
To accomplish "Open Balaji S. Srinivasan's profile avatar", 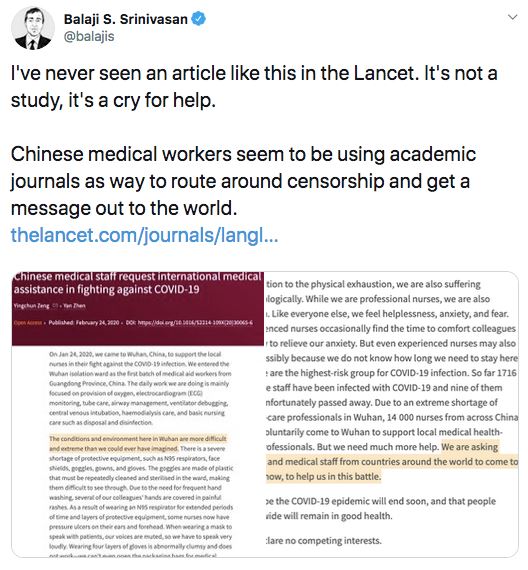I will point(33,28).
